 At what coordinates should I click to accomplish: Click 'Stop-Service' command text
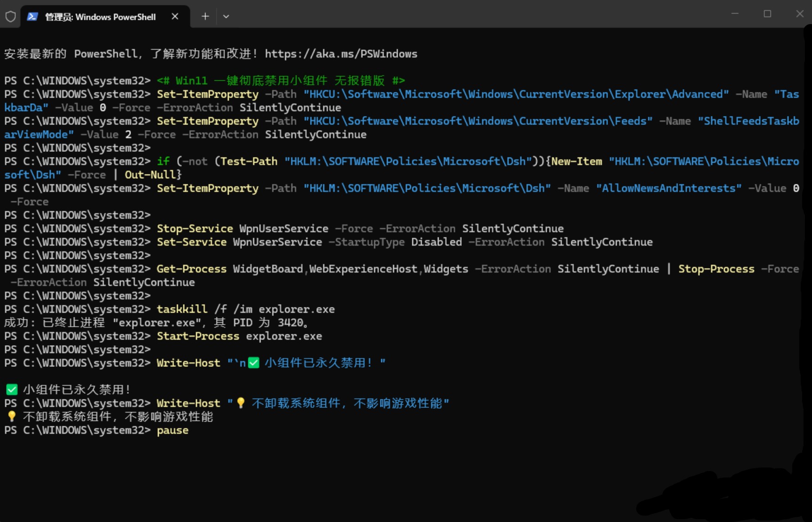[195, 229]
